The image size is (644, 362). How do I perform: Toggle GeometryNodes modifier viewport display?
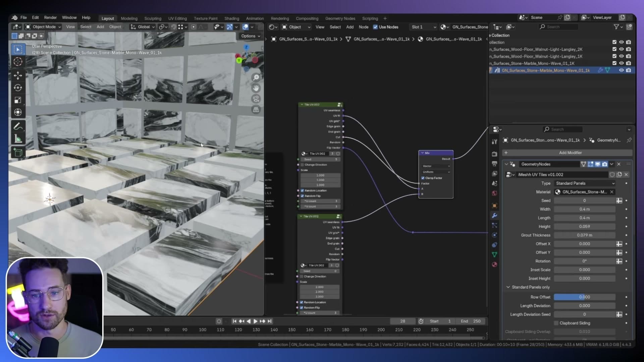click(x=597, y=164)
